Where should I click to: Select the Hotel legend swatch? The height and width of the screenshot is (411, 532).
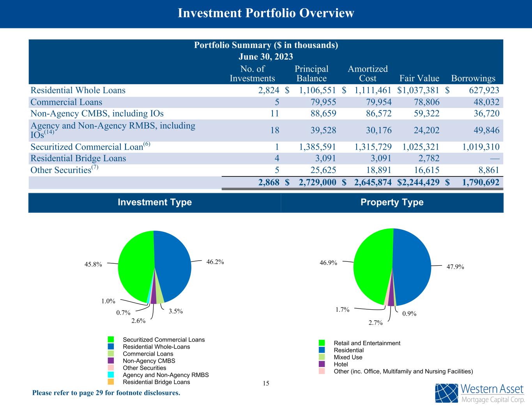pos(322,364)
